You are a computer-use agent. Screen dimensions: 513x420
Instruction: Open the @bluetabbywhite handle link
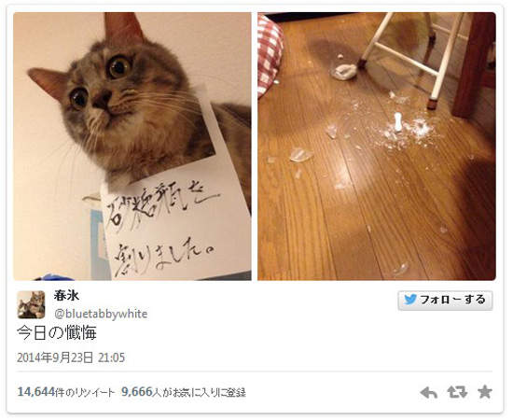(x=101, y=314)
